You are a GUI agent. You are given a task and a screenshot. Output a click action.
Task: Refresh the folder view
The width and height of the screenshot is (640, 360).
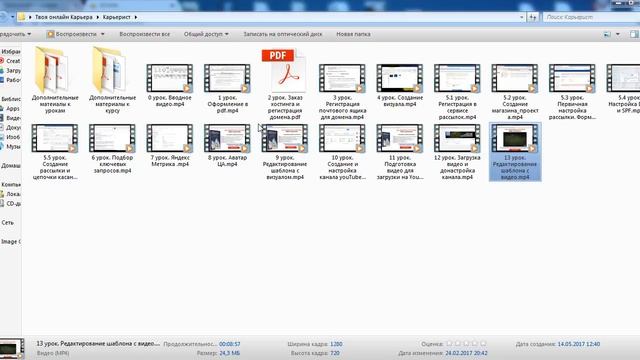click(532, 17)
